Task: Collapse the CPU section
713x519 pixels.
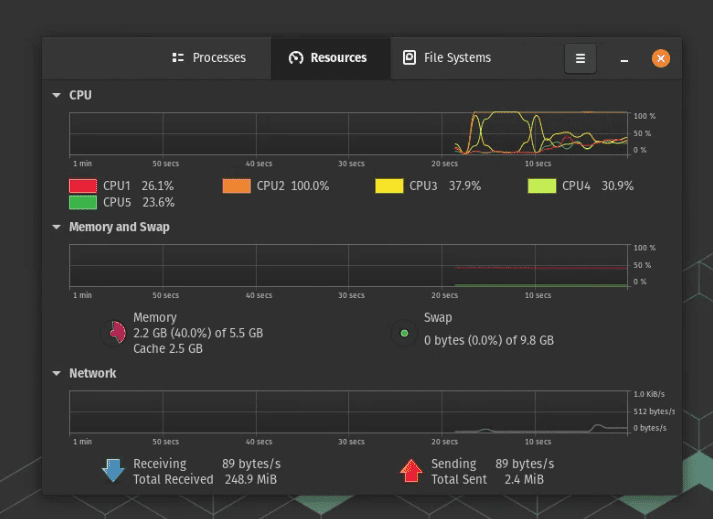Action: (56, 95)
